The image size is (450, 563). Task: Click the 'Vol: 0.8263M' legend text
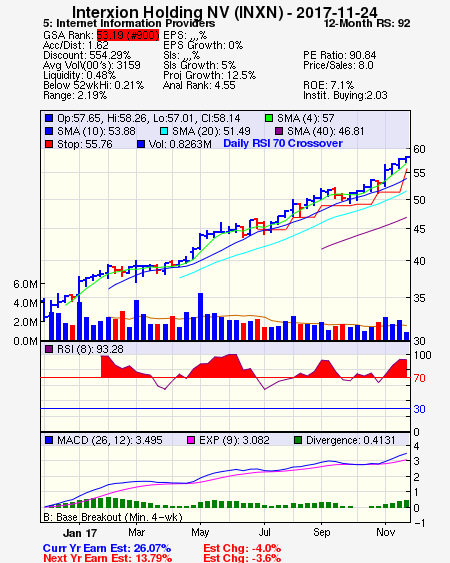180,144
